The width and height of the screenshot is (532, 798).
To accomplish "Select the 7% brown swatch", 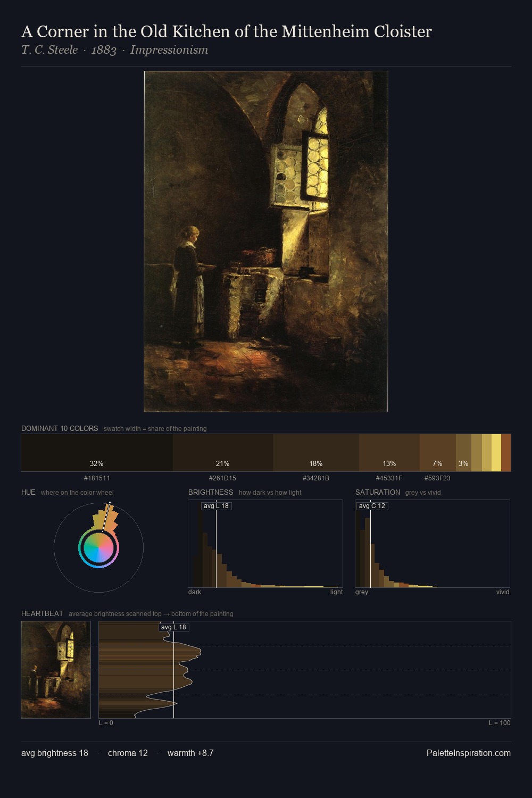I will [438, 453].
